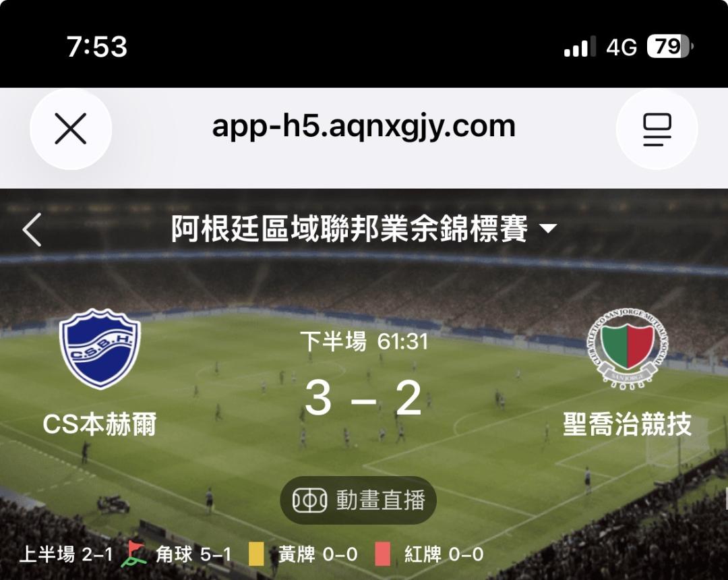Expand the league dropdown arrow
Screen dimensions: 728x580
pos(549,229)
